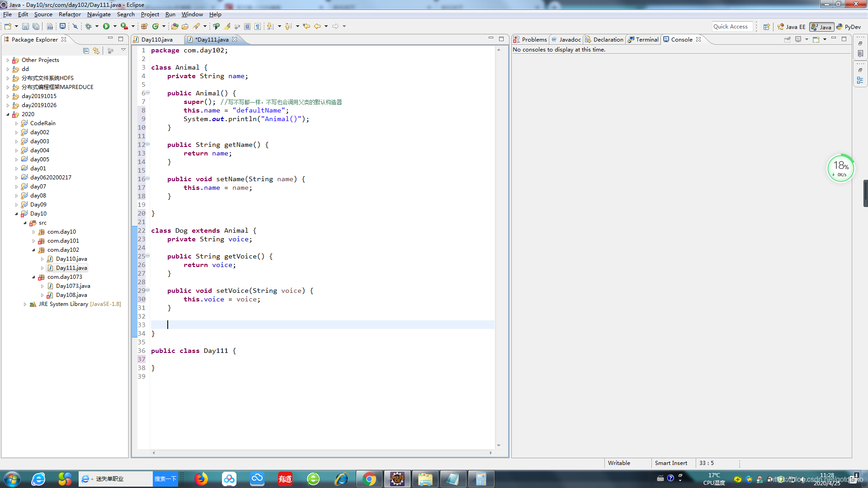The image size is (868, 488).
Task: Toggle Skip All Breakpoints
Action: (x=75, y=27)
